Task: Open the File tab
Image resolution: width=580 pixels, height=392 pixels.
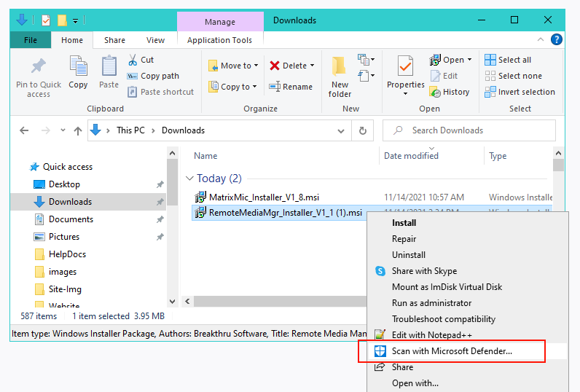Action: click(31, 40)
